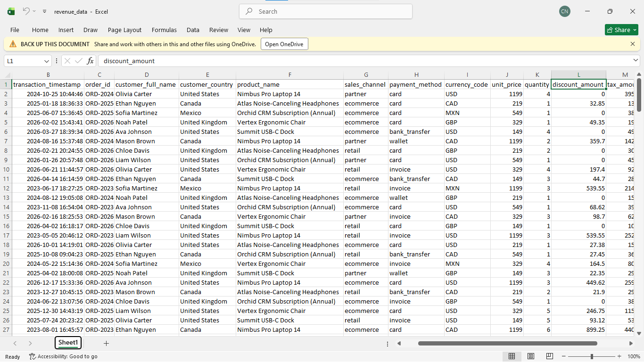Click the Search box in title bar
This screenshot has height=362, width=644.
(x=326, y=11)
